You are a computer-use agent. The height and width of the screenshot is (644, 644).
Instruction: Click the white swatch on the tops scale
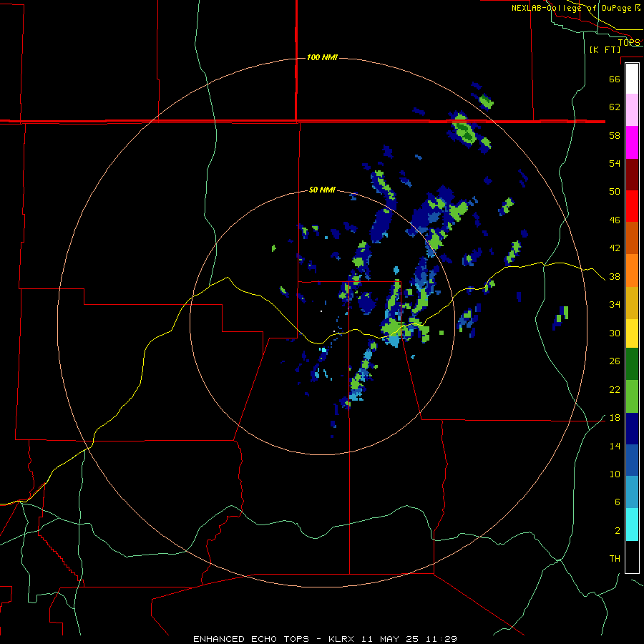click(x=632, y=79)
